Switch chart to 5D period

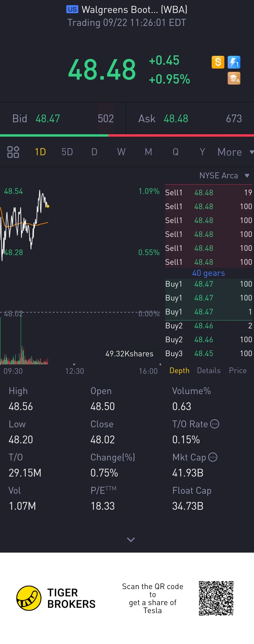[67, 152]
